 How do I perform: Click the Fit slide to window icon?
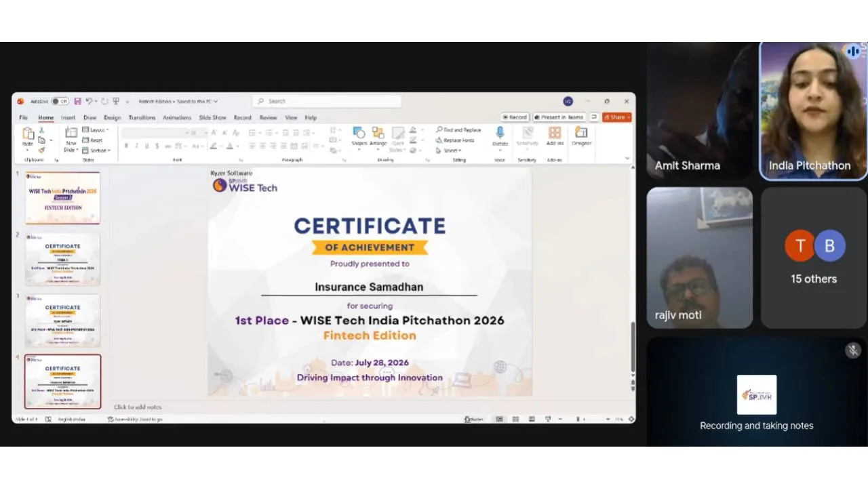[631, 419]
